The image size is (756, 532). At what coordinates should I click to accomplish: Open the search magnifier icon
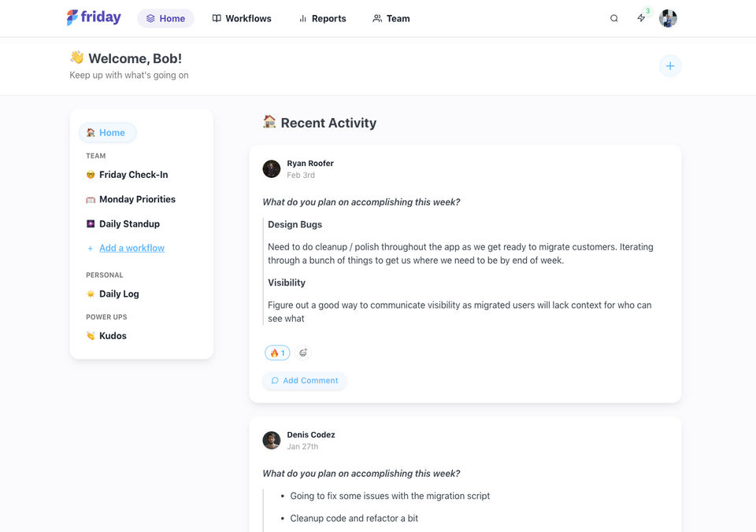point(613,18)
